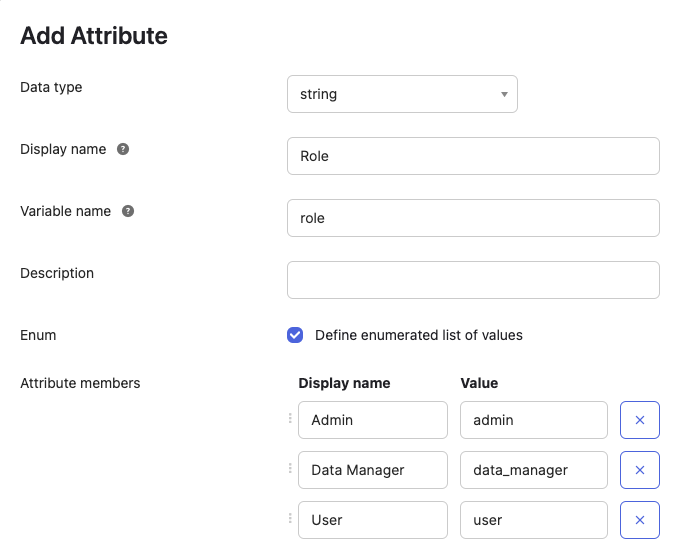Edit the Data Manager display name field
Screen dimensions: 679x548
click(x=372, y=470)
